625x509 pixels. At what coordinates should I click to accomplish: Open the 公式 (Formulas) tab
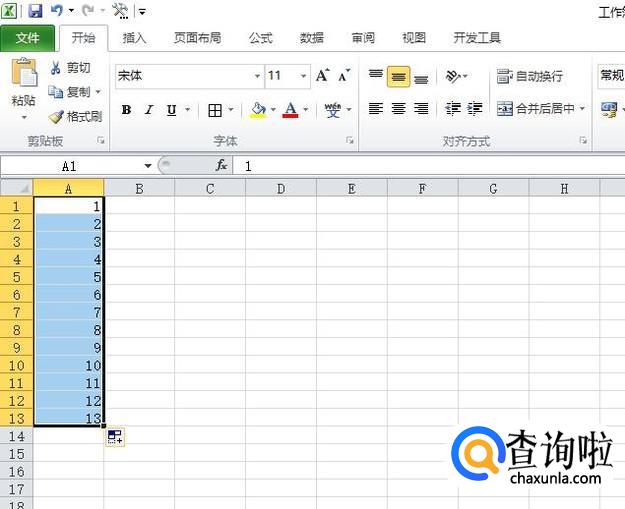(260, 38)
